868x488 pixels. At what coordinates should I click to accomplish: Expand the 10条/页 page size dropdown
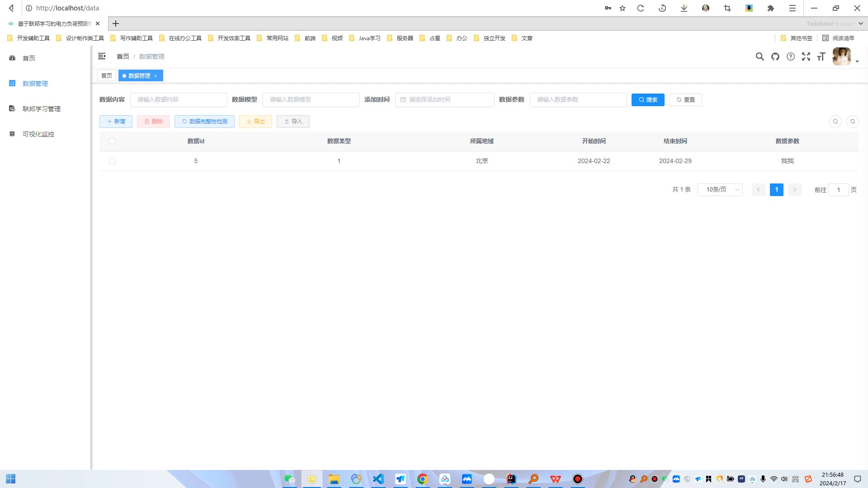click(720, 190)
